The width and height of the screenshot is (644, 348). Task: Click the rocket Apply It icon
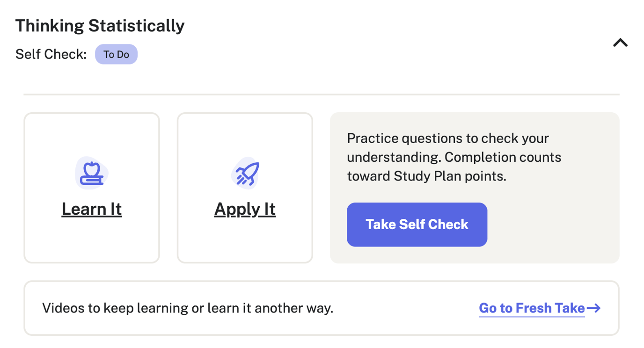245,173
